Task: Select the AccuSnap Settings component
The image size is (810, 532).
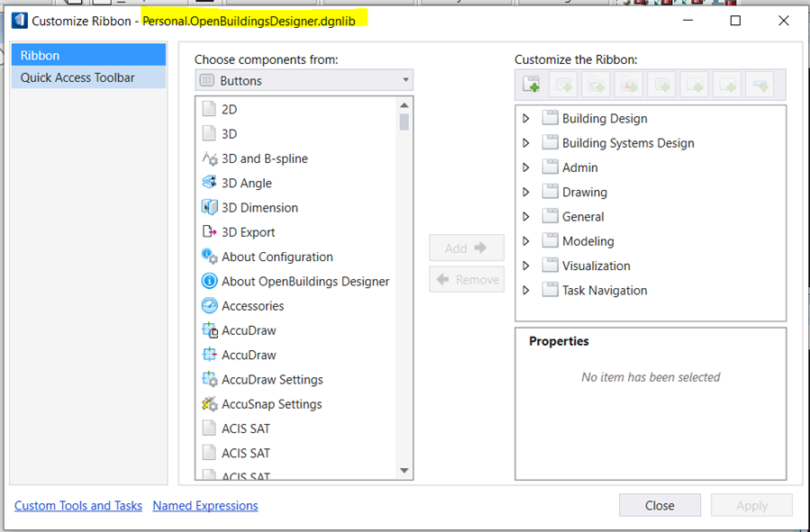Action: 262,404
